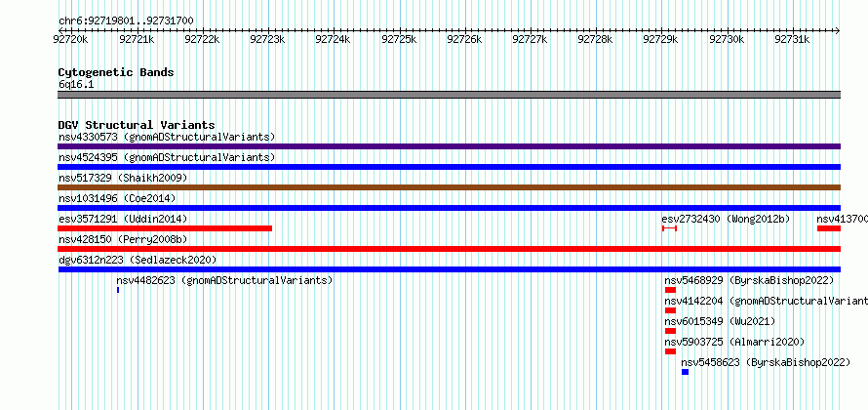The width and height of the screenshot is (868, 410).
Task: Select the red esv3571291 variant bar
Action: pyautogui.click(x=165, y=228)
